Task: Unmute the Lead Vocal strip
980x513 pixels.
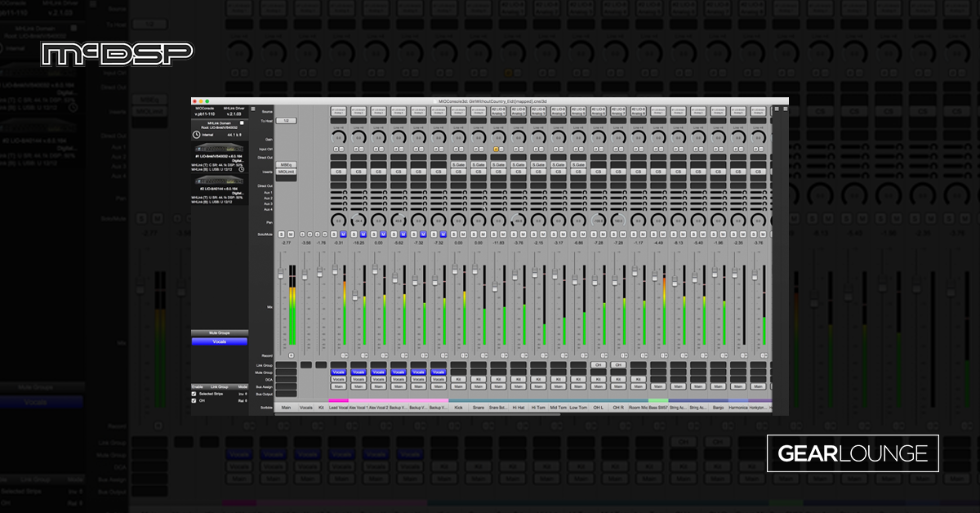Action: pos(343,234)
